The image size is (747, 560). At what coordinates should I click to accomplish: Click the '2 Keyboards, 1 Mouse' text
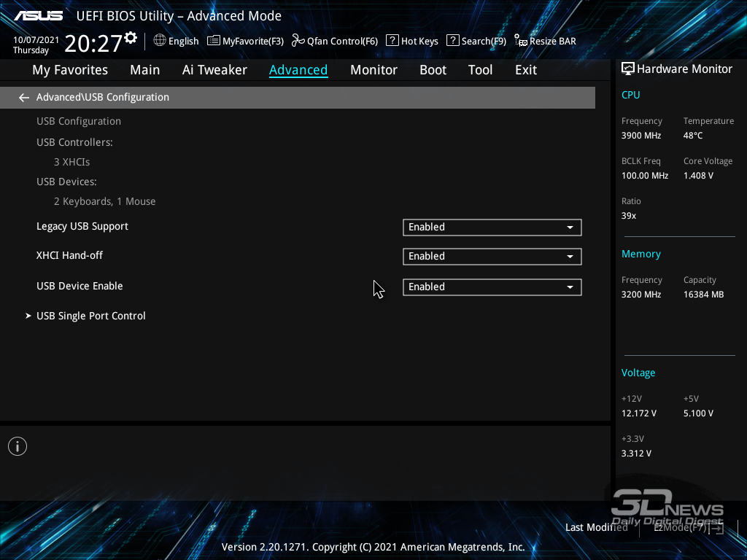click(x=105, y=201)
